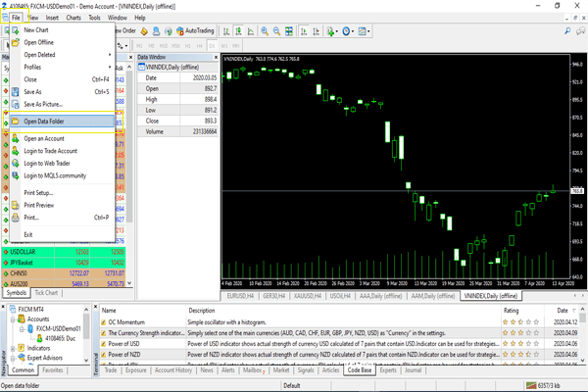Click the VNINDEX icon in Data Window
Viewport: 588px width, 392px height.
[142, 68]
